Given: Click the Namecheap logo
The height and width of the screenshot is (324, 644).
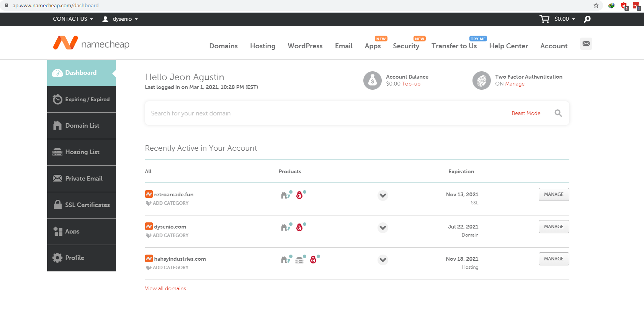Looking at the screenshot, I should click(x=91, y=43).
